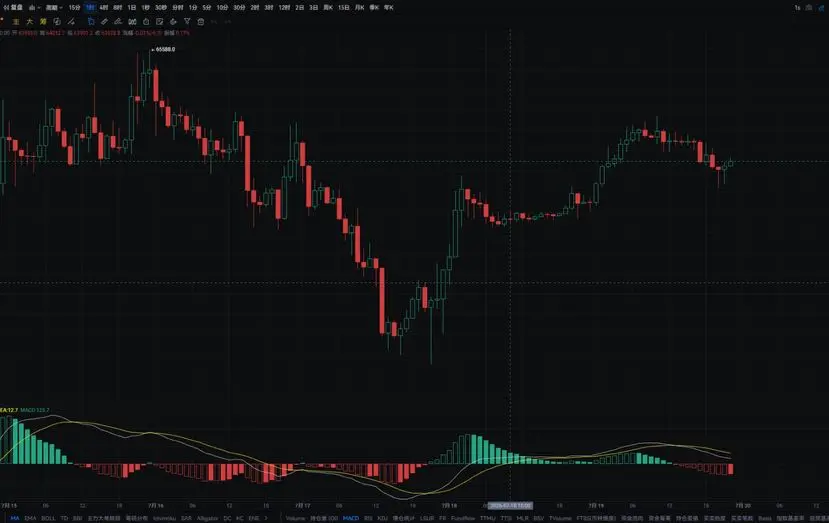Select the 周K interval

click(x=328, y=7)
